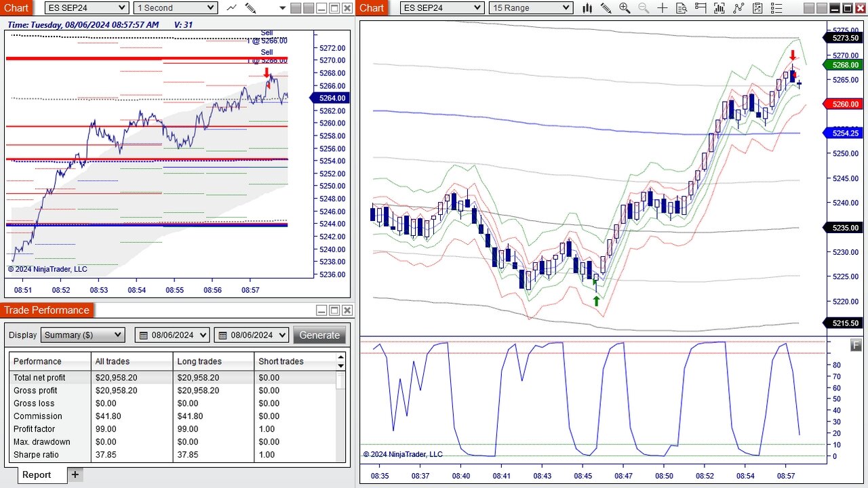Select the Sharpe ratio row label

pos(36,455)
